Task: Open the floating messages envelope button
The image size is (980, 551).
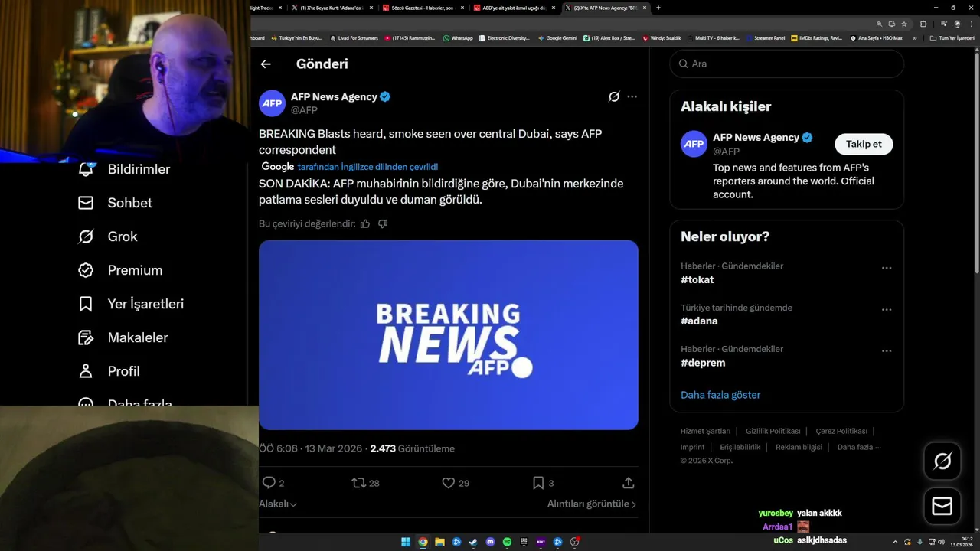Action: 942,506
